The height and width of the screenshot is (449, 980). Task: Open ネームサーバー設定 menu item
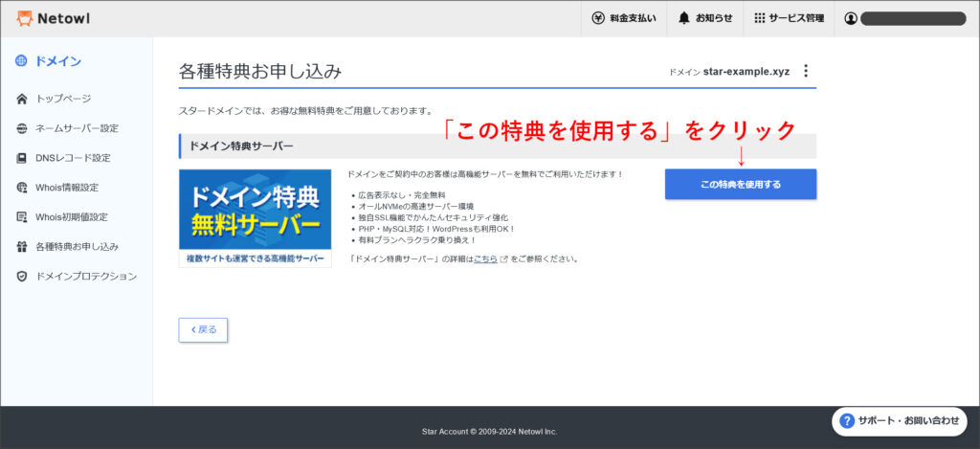(77, 128)
